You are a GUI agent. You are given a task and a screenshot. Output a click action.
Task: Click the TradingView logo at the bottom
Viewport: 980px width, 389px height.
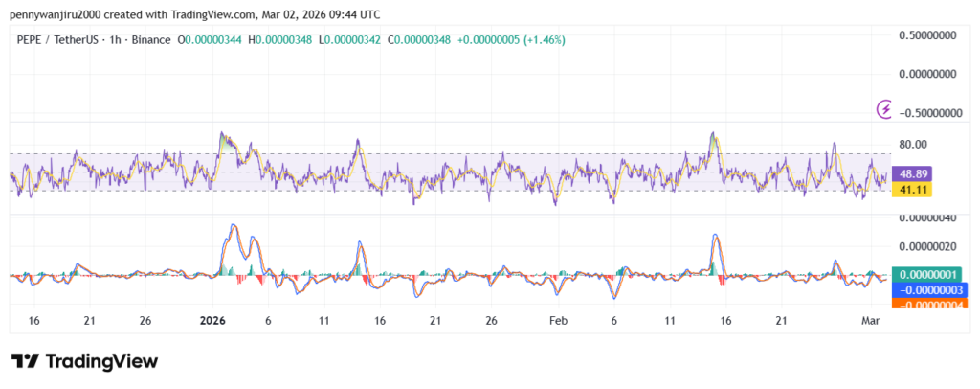coord(84,361)
